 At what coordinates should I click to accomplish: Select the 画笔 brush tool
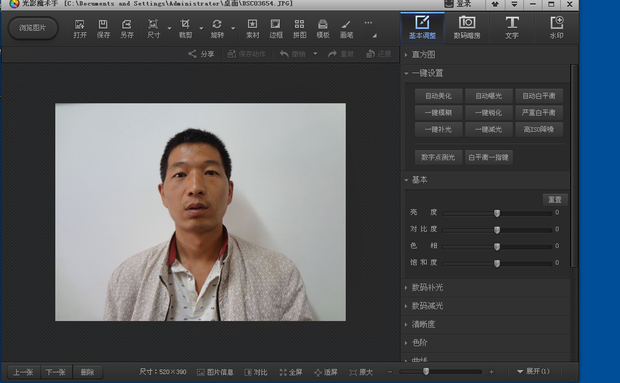(x=346, y=28)
